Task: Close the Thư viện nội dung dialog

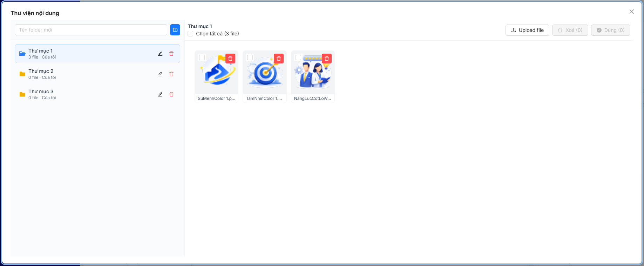Action: tap(632, 12)
